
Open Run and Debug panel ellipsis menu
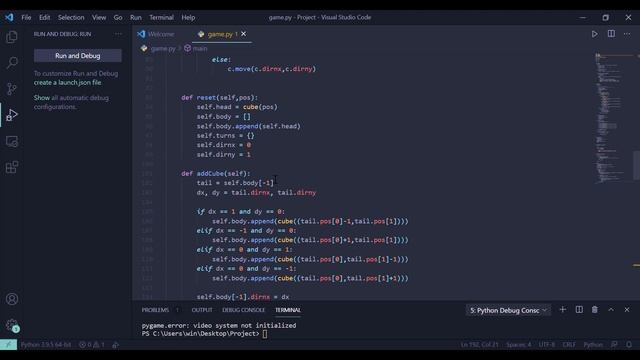118,34
